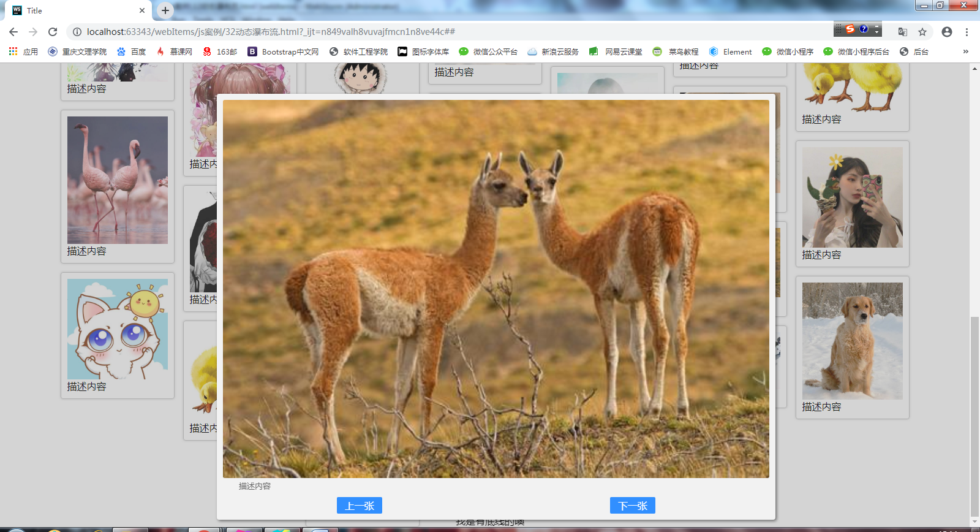Open the cartoon cat with sun thumbnail

pos(118,329)
